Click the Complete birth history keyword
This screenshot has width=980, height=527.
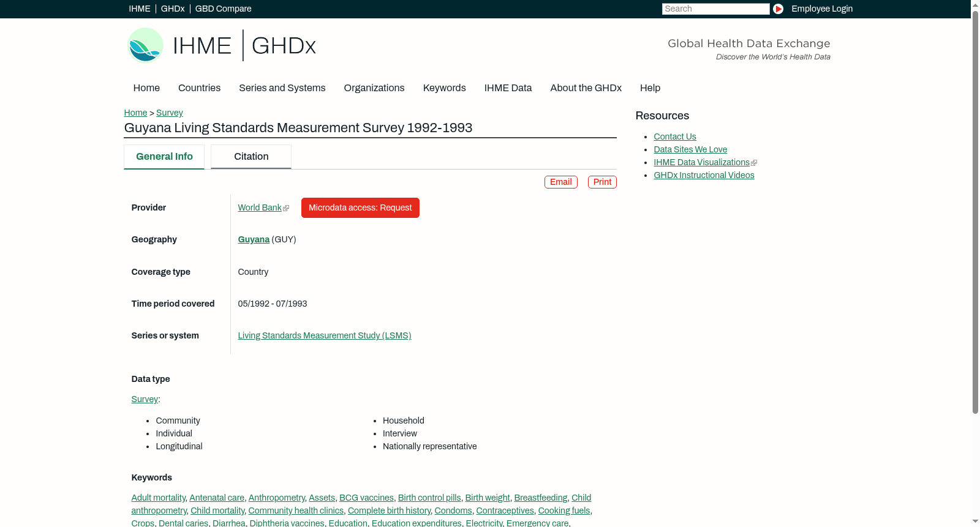point(390,510)
